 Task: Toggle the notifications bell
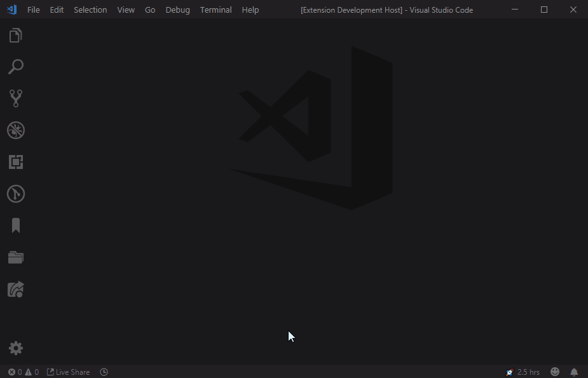574,372
